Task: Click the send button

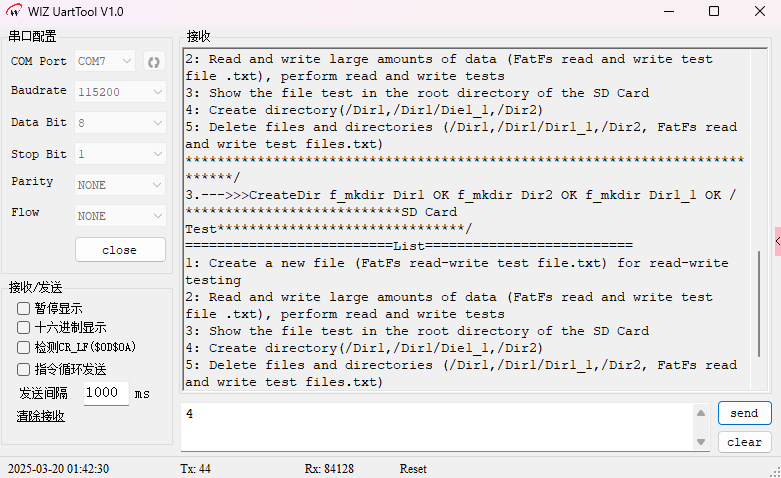Action: pos(744,413)
